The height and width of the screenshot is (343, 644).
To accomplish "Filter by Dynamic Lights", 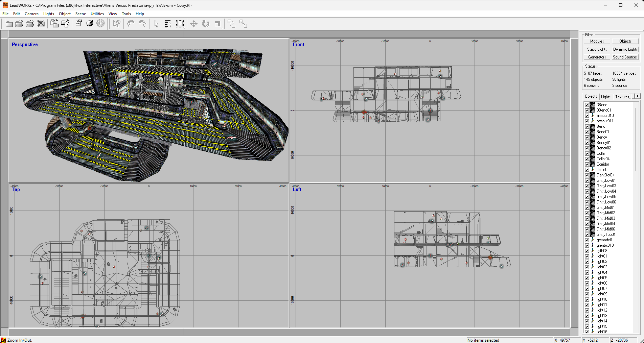I will (x=625, y=49).
